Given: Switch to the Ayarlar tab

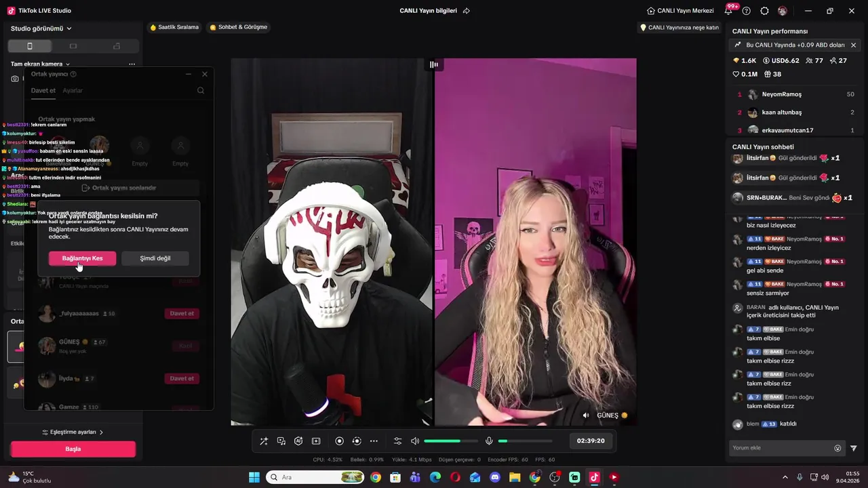Looking at the screenshot, I should 73,90.
